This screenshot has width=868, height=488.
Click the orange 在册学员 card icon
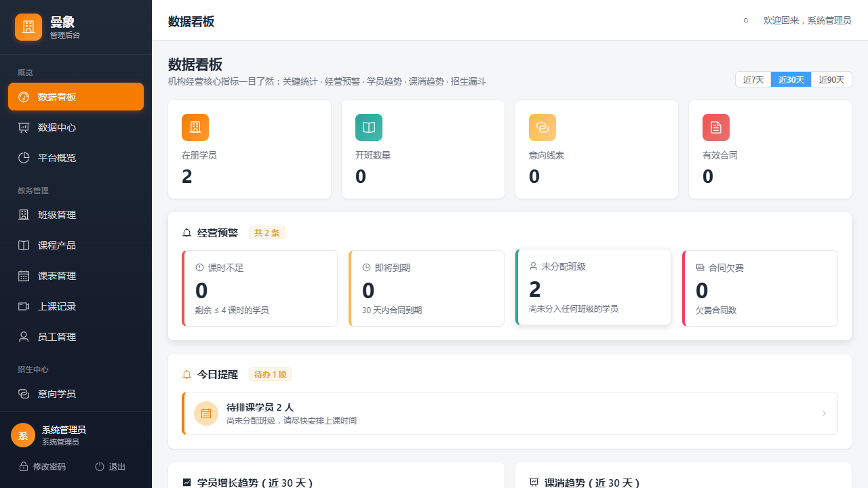[195, 127]
